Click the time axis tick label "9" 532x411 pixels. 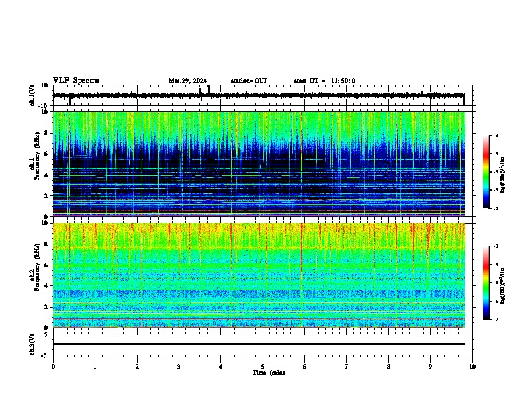tap(430, 367)
